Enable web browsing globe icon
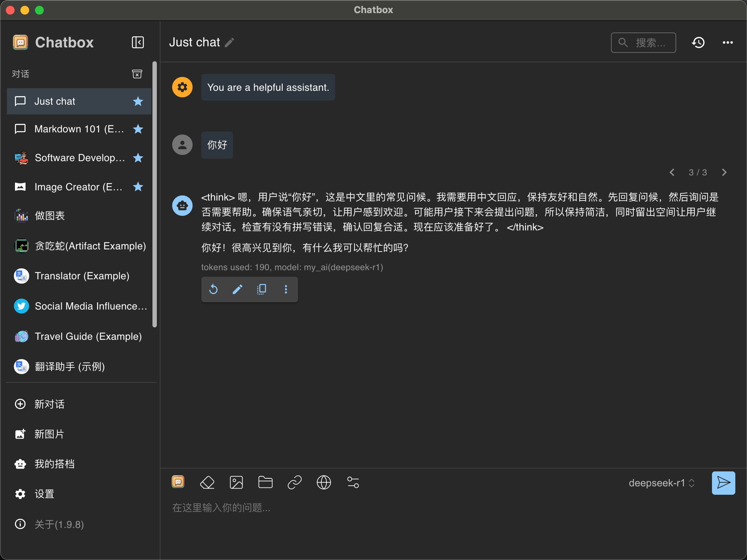This screenshot has width=747, height=560. 324,482
